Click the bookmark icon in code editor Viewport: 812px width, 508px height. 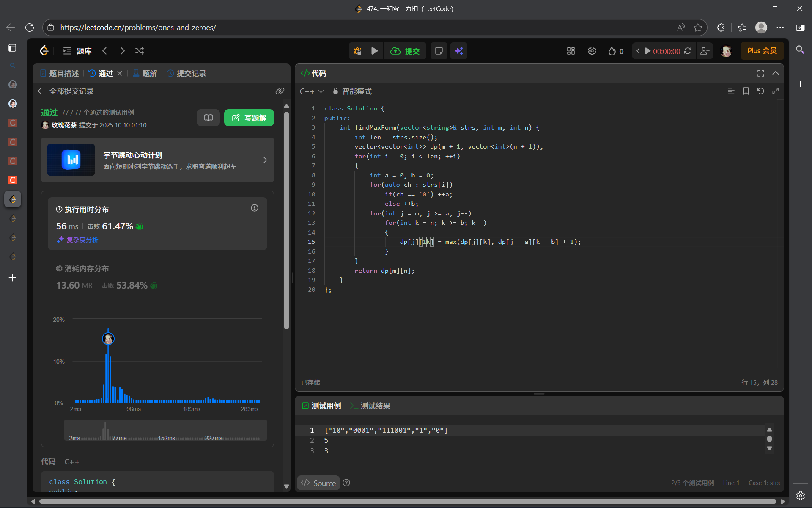[746, 91]
